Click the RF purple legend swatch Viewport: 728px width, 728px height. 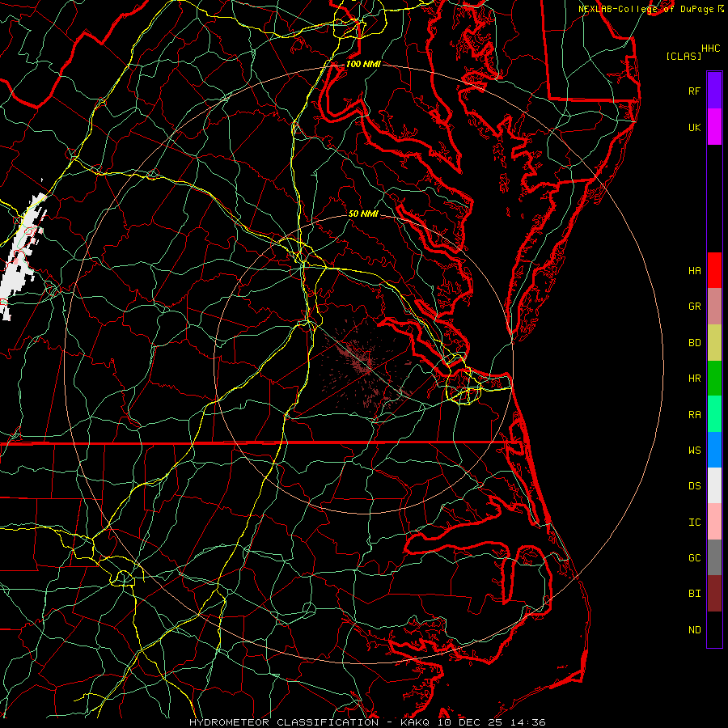tap(714, 90)
